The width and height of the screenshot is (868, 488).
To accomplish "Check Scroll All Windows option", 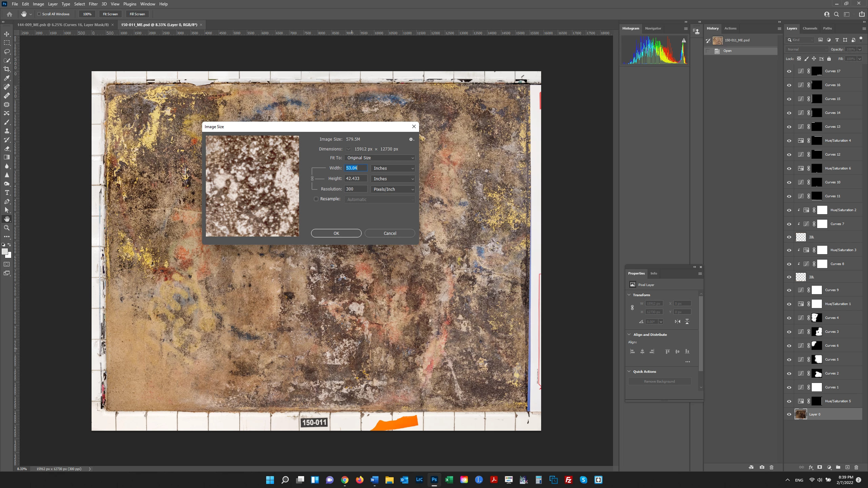I will coord(39,14).
